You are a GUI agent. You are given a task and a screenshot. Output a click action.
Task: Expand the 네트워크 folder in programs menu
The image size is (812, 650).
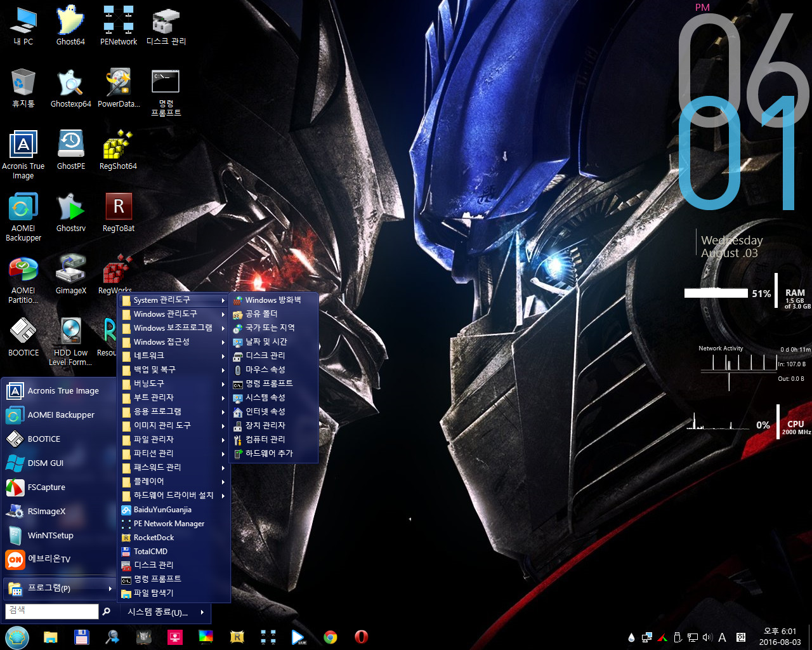click(x=174, y=356)
